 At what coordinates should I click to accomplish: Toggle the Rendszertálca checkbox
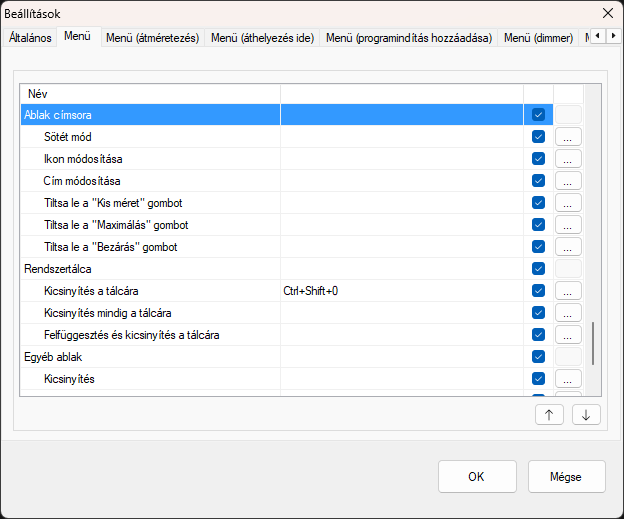[x=538, y=269]
